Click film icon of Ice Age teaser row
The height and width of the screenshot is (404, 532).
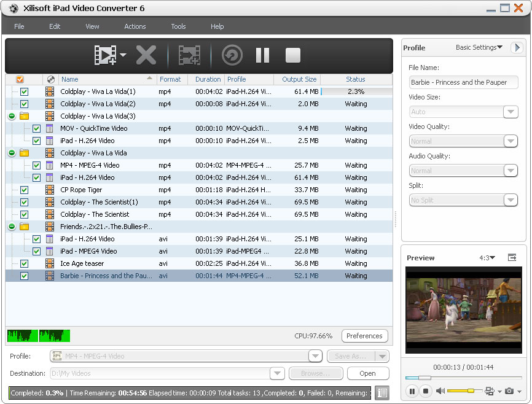click(x=50, y=263)
